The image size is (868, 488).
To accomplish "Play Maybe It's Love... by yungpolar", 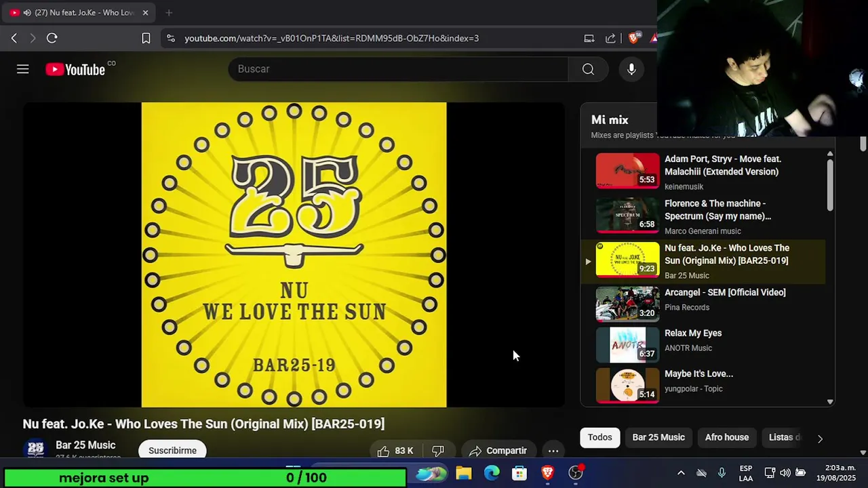I will click(698, 373).
